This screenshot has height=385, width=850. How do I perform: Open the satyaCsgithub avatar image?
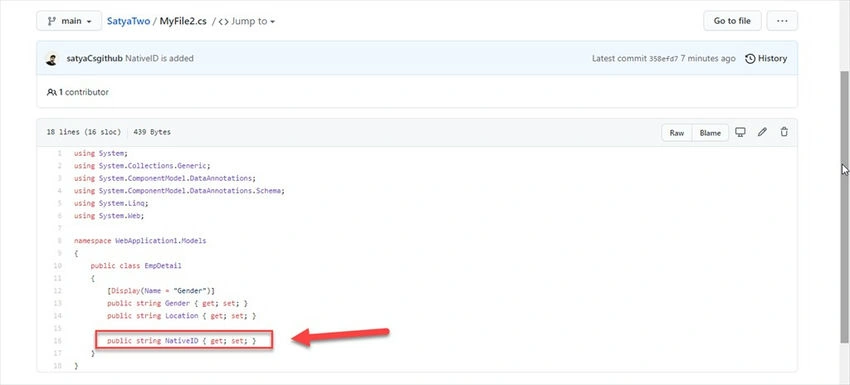(x=51, y=59)
